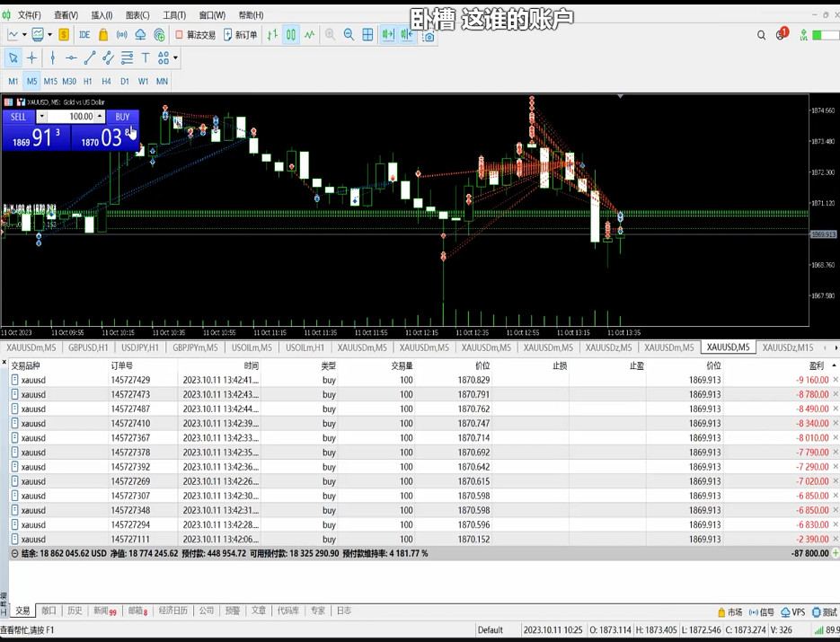Click the tile windows grid icon
Viewport: 840px width, 642px height.
(367, 35)
